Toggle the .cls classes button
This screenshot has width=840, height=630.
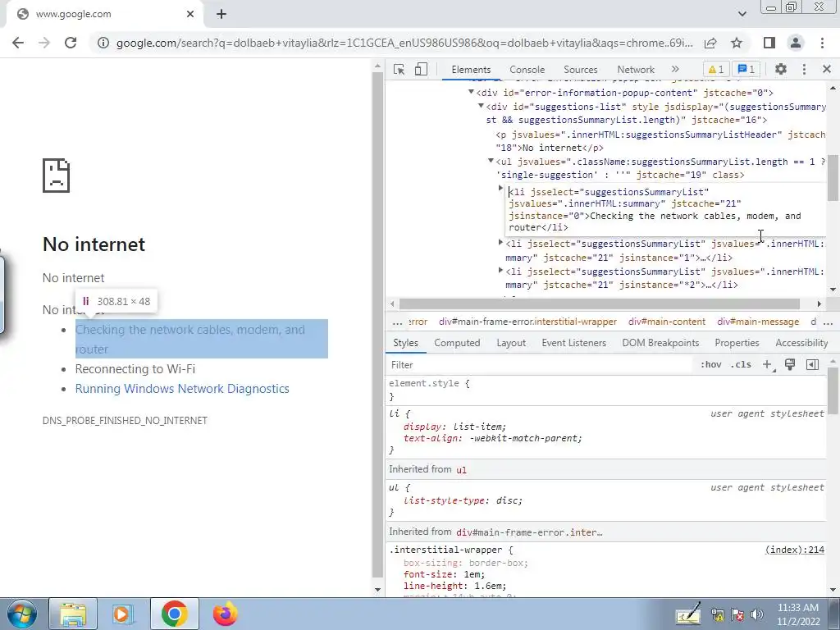coord(742,365)
